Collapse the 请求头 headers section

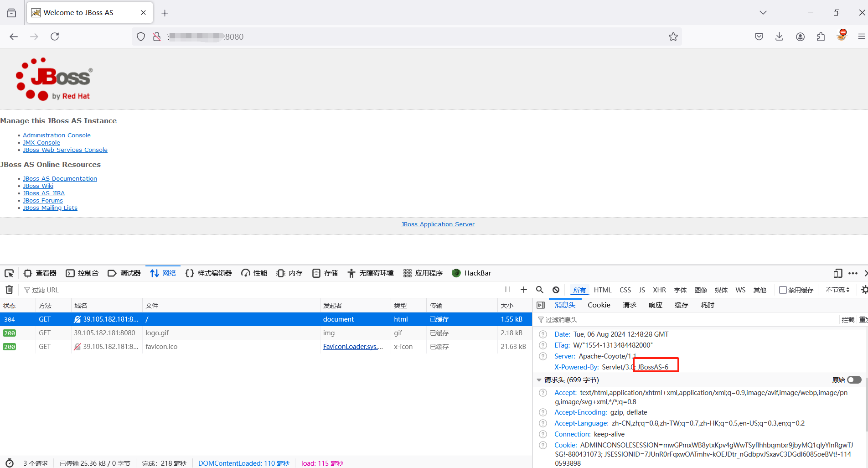[x=539, y=380]
